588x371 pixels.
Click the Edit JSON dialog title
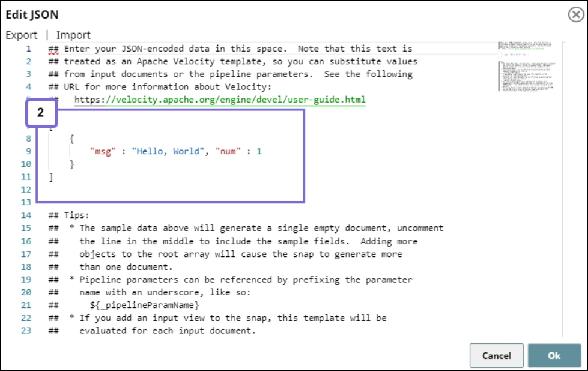click(32, 14)
